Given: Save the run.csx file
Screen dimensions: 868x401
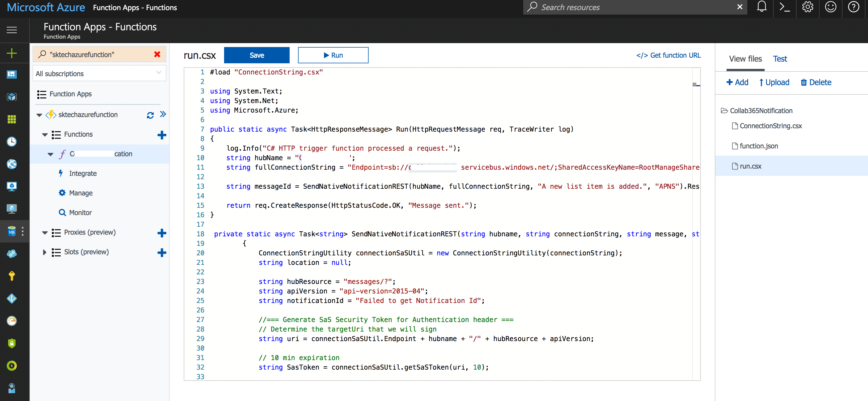Looking at the screenshot, I should tap(257, 55).
